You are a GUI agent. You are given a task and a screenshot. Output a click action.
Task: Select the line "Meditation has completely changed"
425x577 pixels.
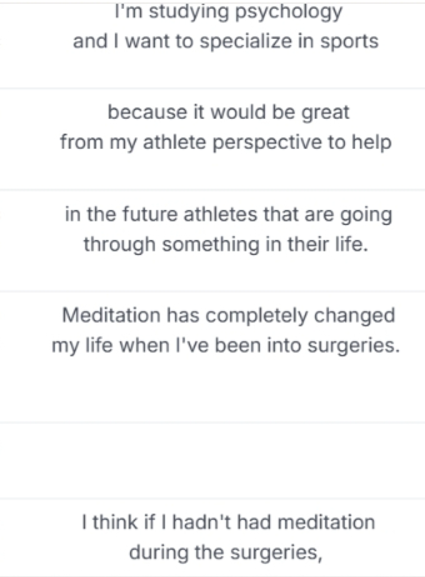point(229,316)
